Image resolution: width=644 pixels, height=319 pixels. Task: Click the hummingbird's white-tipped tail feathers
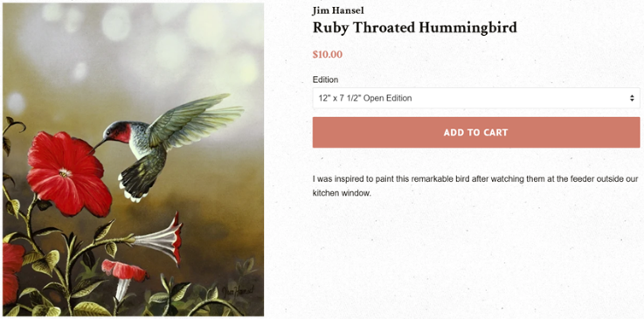point(135,184)
